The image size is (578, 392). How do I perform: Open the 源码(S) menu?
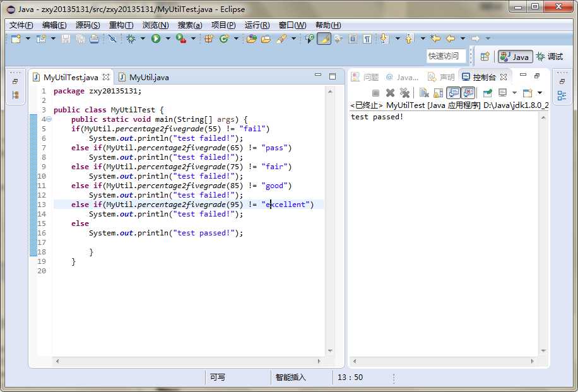pos(88,25)
